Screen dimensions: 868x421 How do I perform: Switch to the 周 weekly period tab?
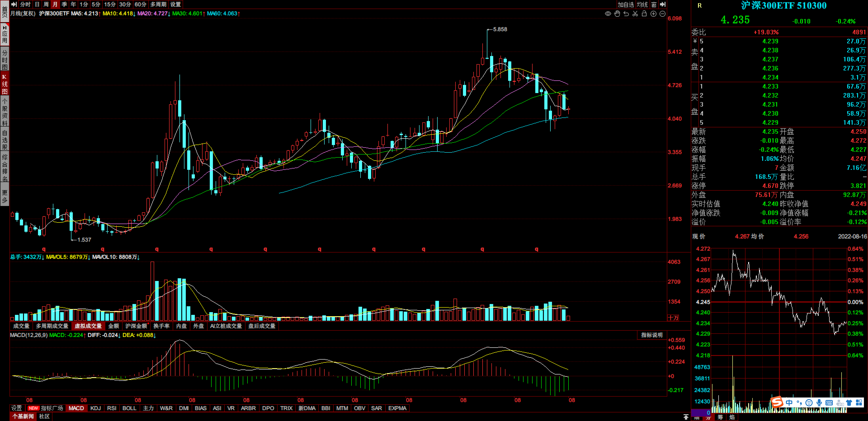pos(46,4)
